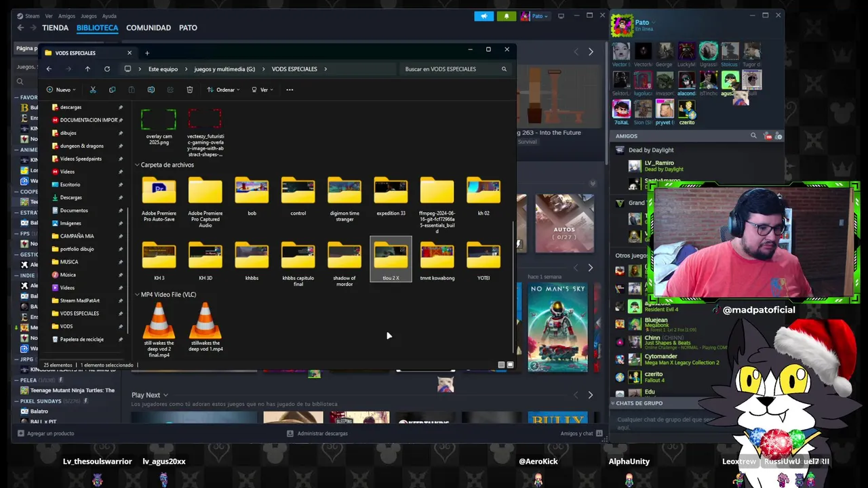The image size is (868, 488).
Task: Click the Share icon in Explorer toolbar
Action: [170, 89]
